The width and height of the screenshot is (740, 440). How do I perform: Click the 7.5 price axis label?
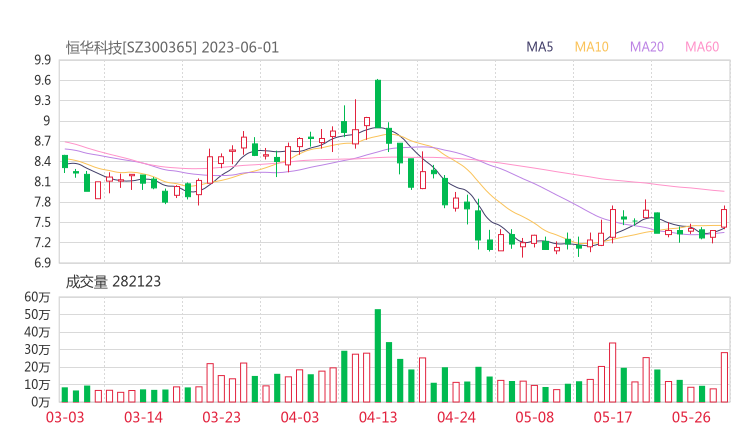tap(42, 222)
